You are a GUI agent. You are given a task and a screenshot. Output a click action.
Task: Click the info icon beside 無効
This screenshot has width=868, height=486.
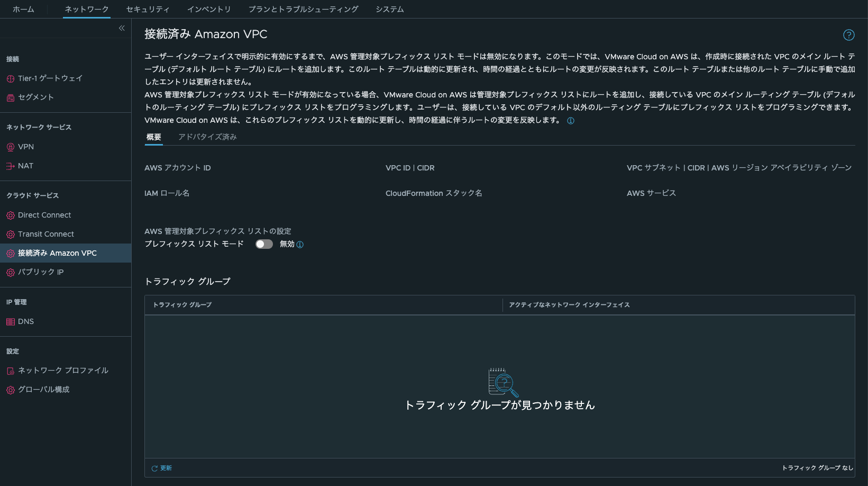pyautogui.click(x=300, y=244)
